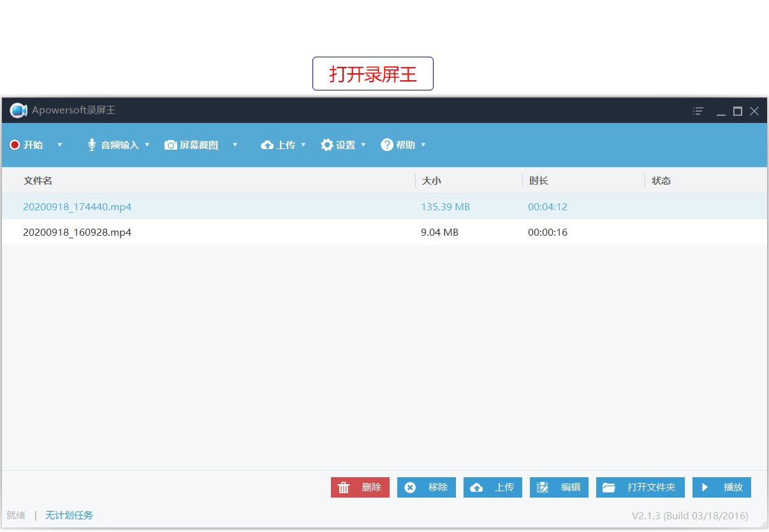Expand the 屏幕截图 dropdown arrow
The width and height of the screenshot is (769, 532).
(235, 145)
